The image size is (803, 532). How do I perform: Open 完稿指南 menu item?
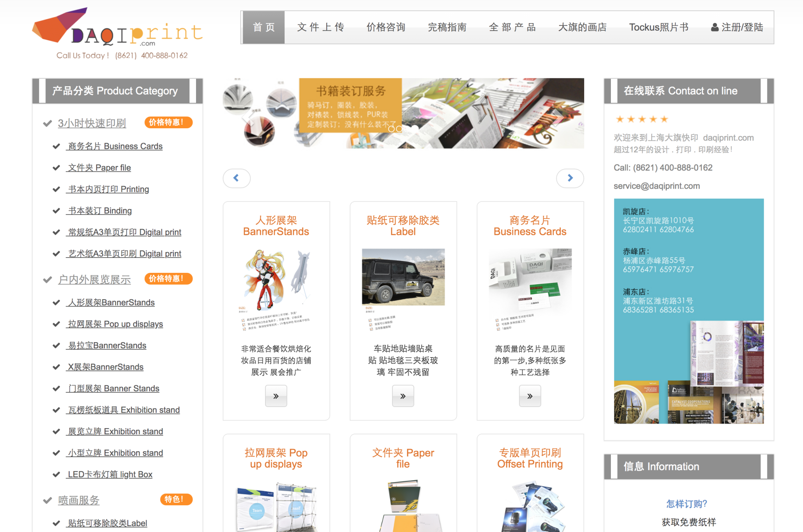(x=447, y=27)
